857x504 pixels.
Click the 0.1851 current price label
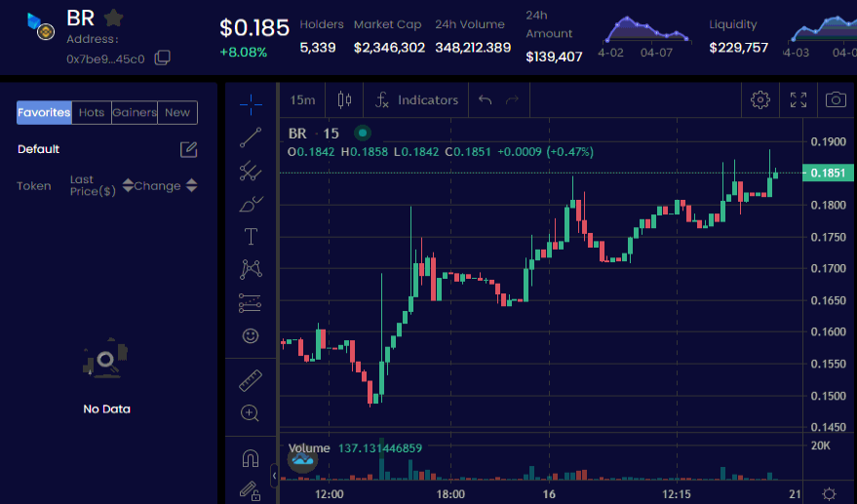point(828,173)
